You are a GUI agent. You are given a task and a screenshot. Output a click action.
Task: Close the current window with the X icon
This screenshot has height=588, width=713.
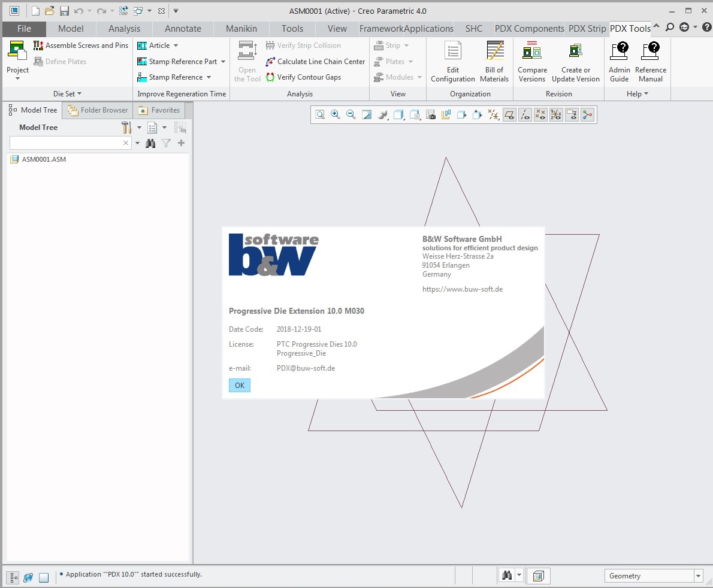[x=161, y=11]
